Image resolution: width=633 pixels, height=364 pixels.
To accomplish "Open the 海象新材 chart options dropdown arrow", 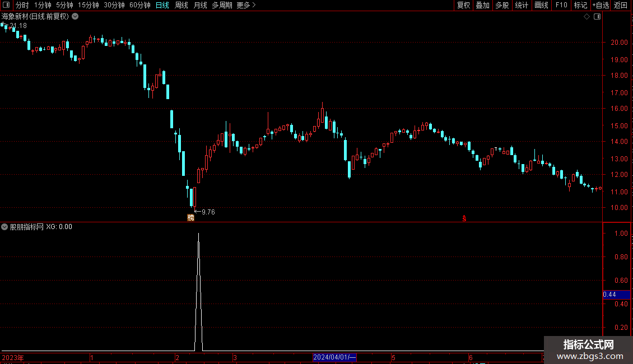I will [75, 17].
